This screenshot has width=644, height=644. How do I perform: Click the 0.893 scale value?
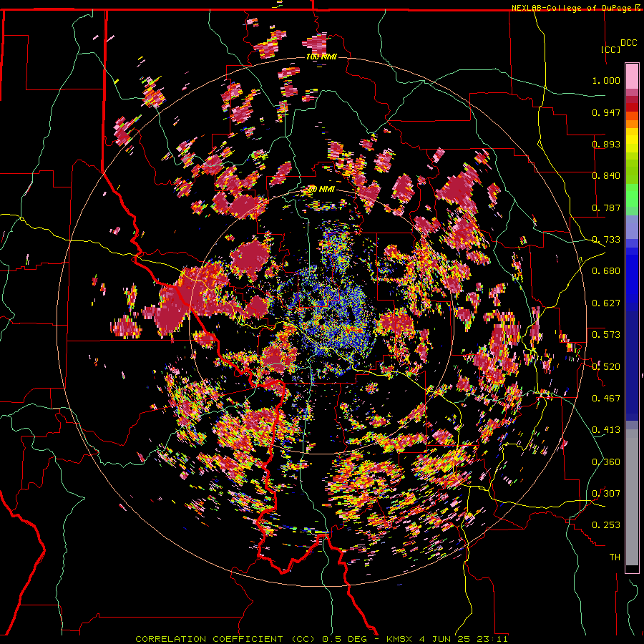tap(606, 144)
